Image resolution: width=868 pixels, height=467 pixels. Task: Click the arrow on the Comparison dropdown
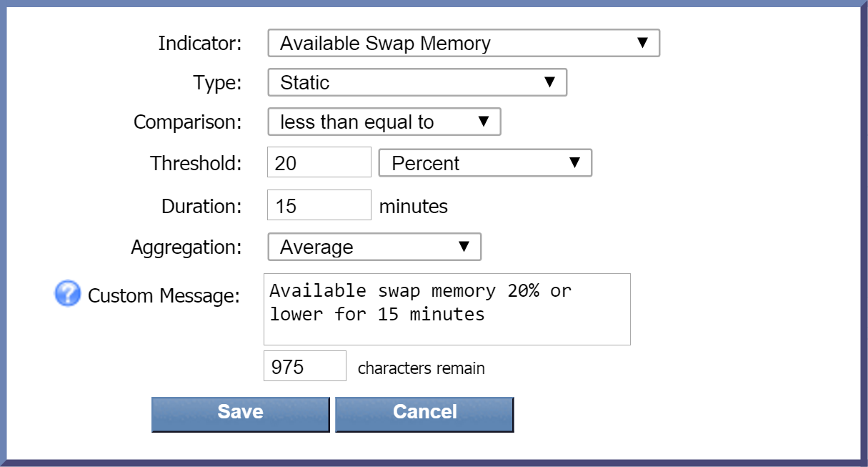pos(484,122)
